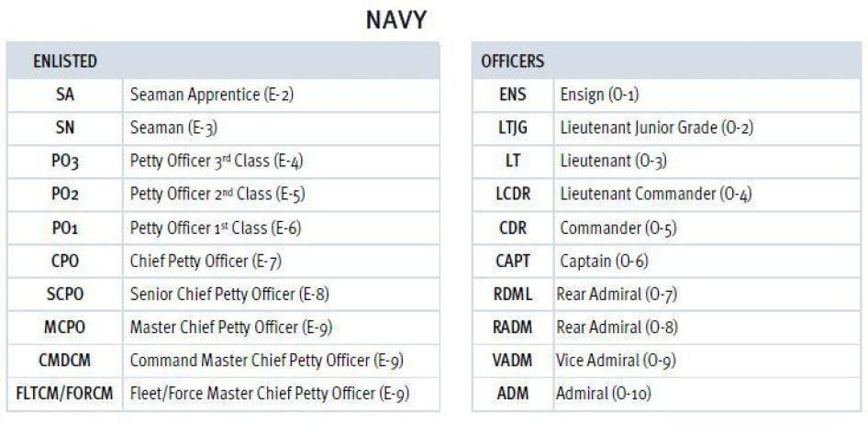Select the CPO abbreviation cell
The width and height of the screenshot is (868, 436).
[65, 262]
